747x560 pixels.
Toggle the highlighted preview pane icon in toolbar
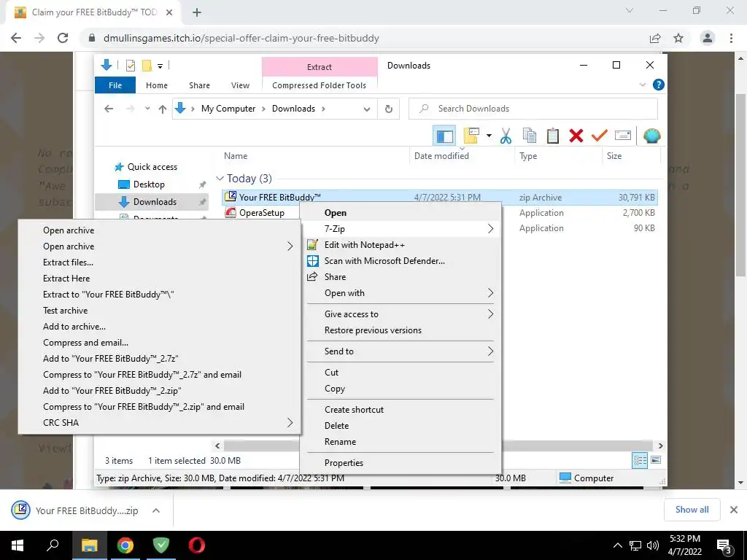pos(444,136)
